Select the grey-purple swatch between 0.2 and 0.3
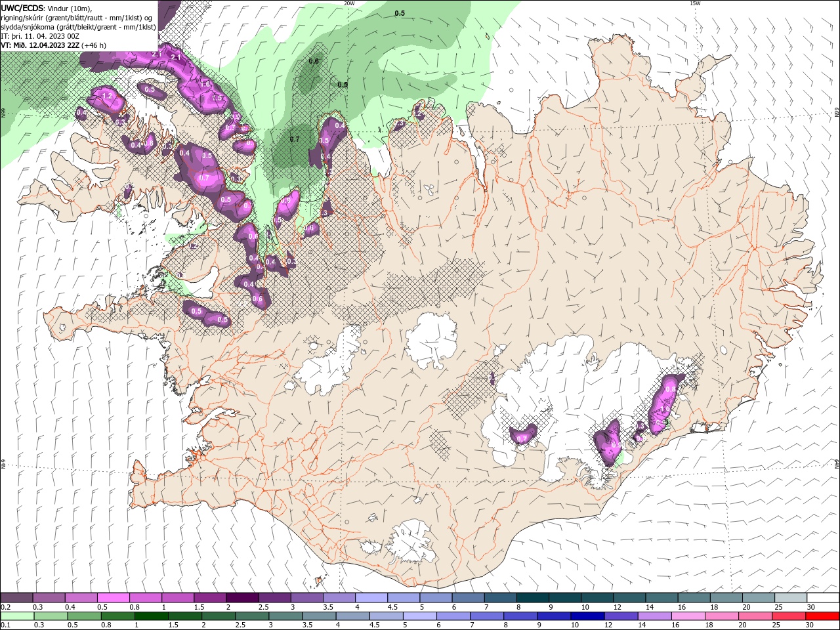Screen dimensions: 840x630 coord(17,597)
